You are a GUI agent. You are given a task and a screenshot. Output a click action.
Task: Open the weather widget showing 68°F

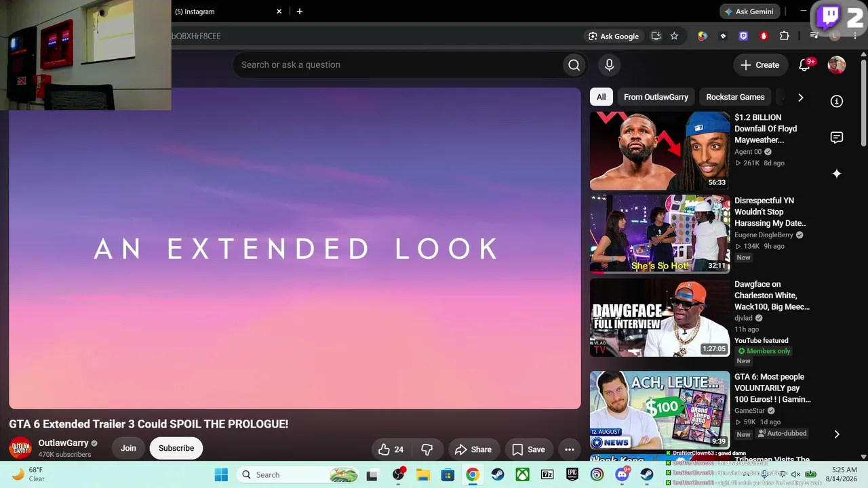(28, 474)
